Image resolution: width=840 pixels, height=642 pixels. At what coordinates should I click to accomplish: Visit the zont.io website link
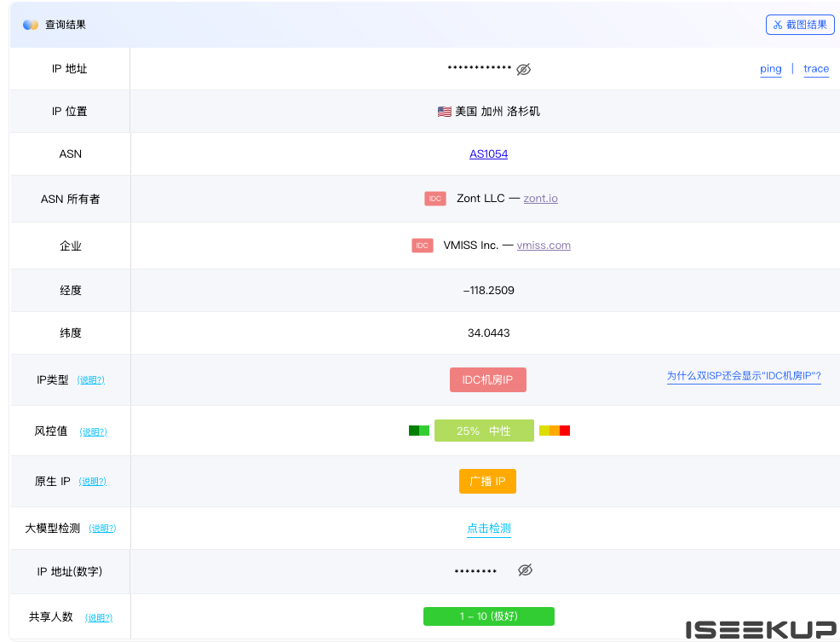point(540,199)
